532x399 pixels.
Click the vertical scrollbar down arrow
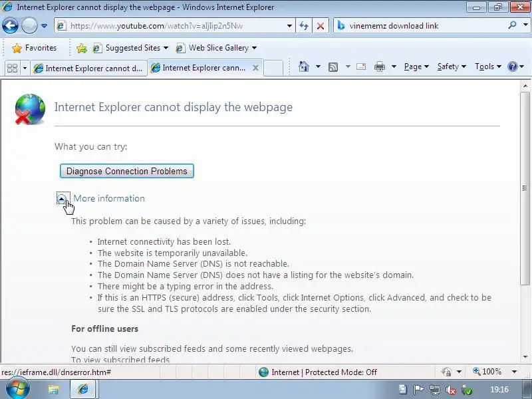[525, 356]
